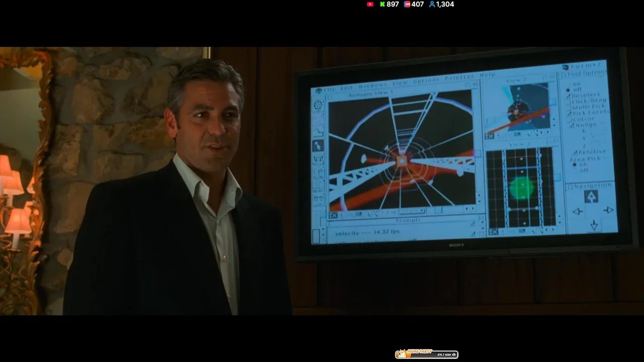Click the Bellagio View 1 window title
Viewport: 644px width, 362px height.
pyautogui.click(x=371, y=94)
